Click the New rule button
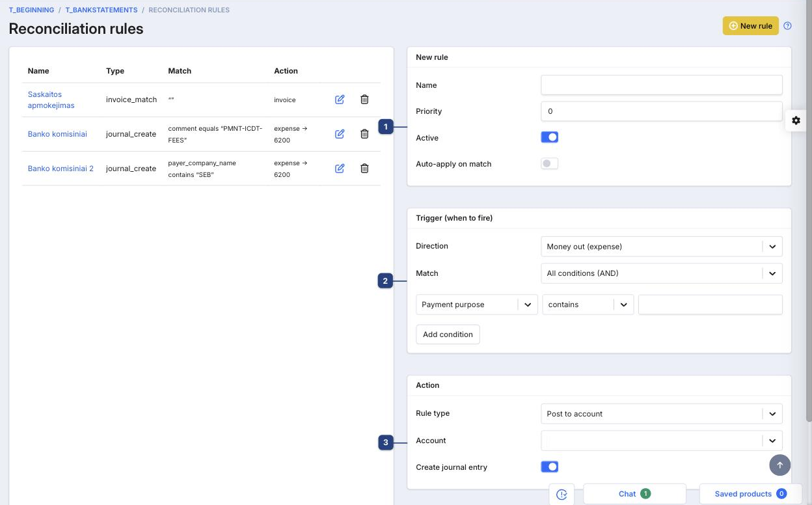 [x=751, y=26]
